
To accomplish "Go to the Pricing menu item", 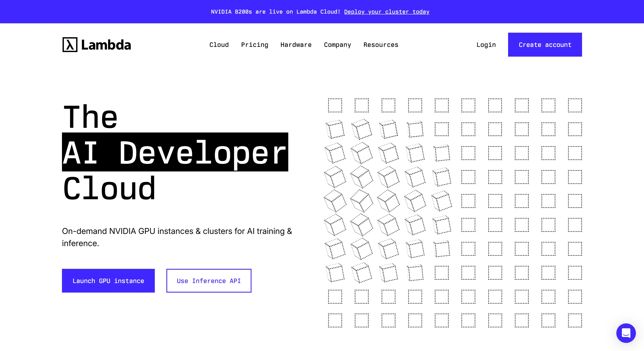I will click(x=255, y=45).
